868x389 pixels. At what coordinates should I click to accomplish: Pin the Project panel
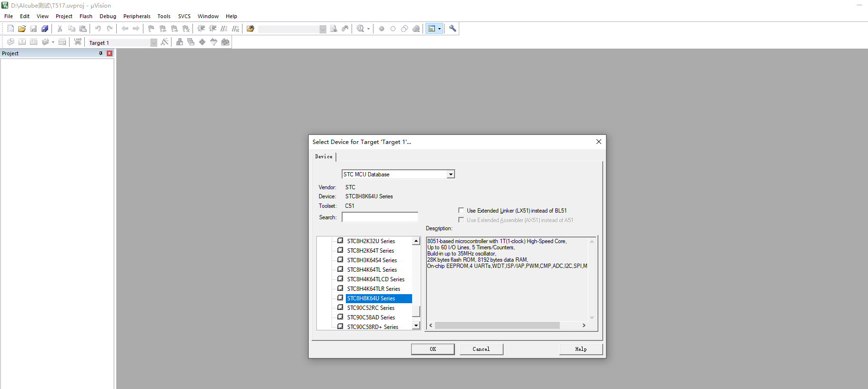pyautogui.click(x=101, y=53)
